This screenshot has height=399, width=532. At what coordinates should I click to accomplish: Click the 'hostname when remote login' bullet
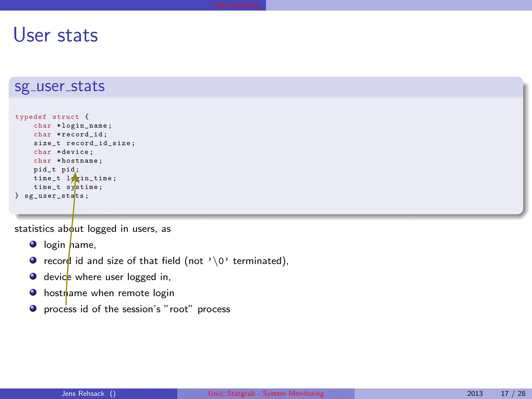109,293
